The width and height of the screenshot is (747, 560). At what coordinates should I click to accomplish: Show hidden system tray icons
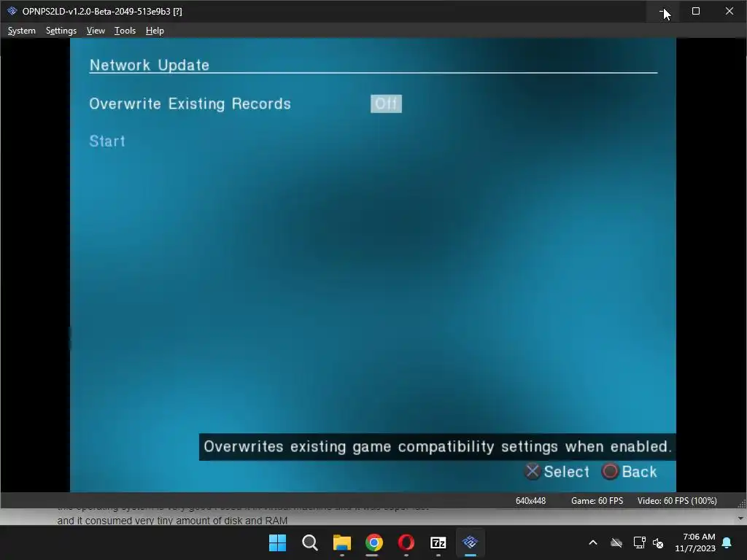click(x=593, y=542)
